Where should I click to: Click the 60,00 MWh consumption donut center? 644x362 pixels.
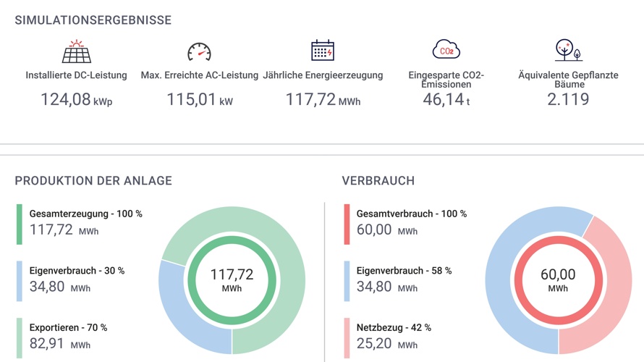[x=558, y=280]
